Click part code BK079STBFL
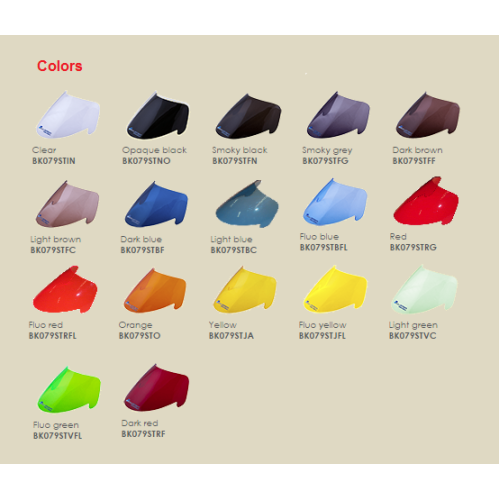500x500 pixels. click(x=323, y=247)
